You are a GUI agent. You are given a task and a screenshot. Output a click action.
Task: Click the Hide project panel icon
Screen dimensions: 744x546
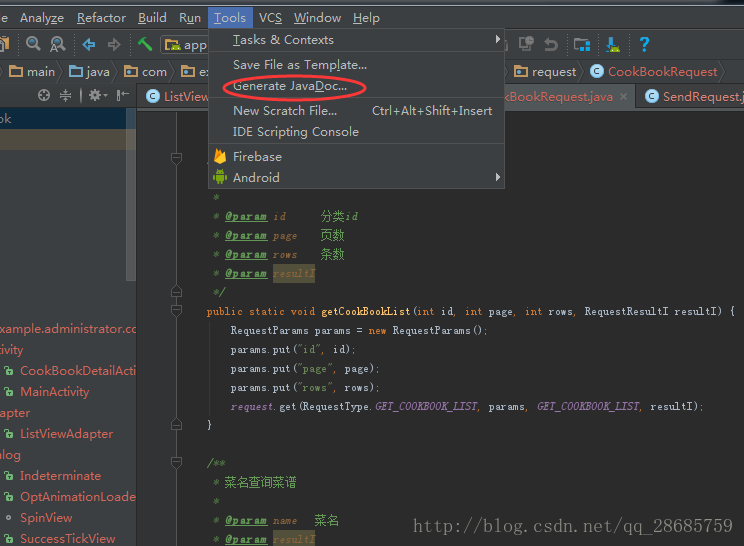[x=122, y=95]
